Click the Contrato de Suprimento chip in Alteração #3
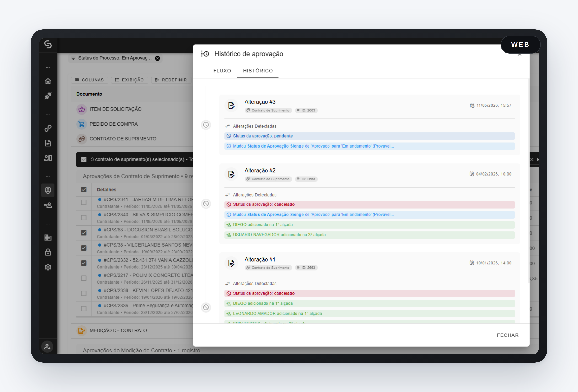Image resolution: width=578 pixels, height=392 pixels. 268,110
